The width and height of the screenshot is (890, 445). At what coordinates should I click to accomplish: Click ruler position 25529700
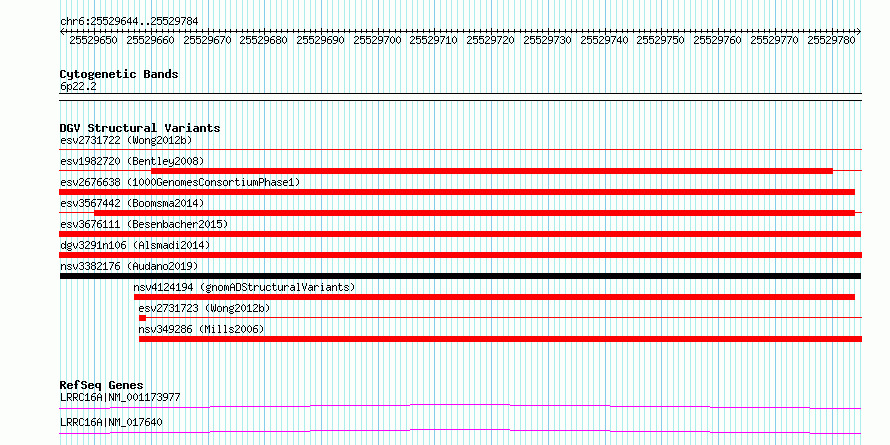pos(377,40)
